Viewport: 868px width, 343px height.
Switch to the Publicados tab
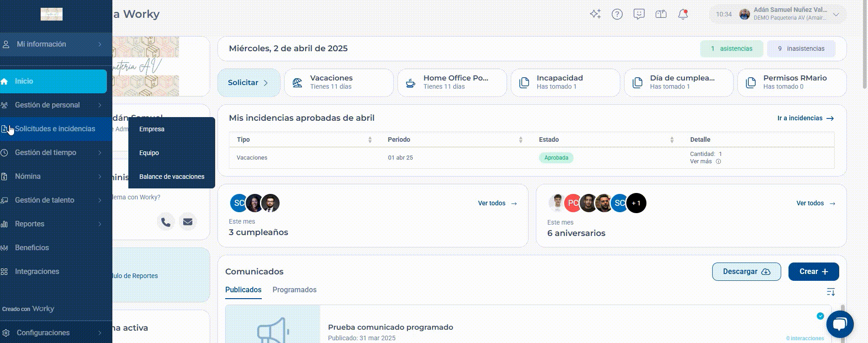click(x=243, y=290)
